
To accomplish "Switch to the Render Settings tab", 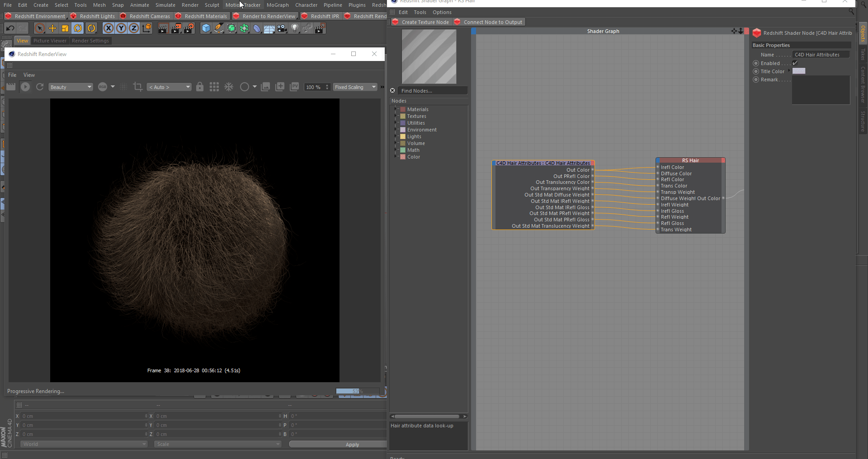I will 90,41.
